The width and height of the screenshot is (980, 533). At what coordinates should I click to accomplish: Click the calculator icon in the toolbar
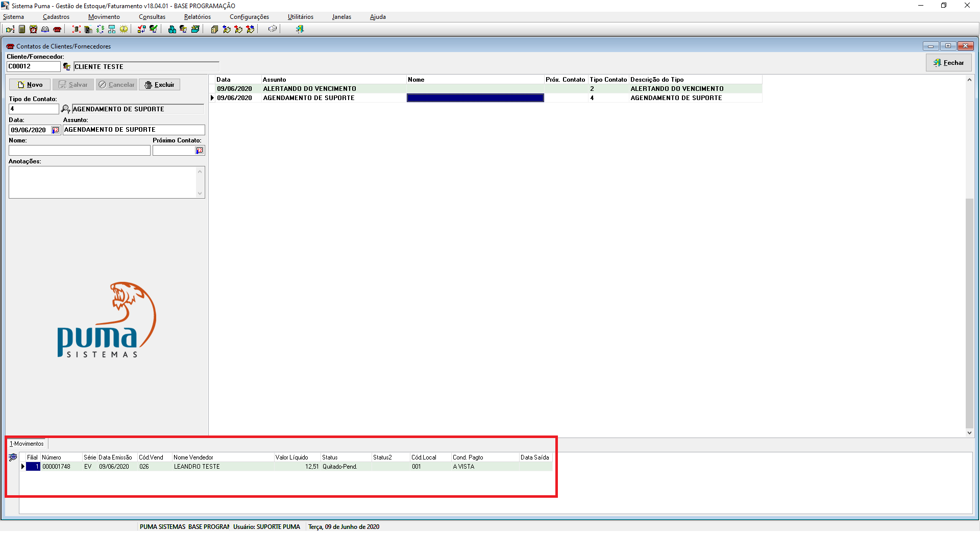tap(22, 29)
